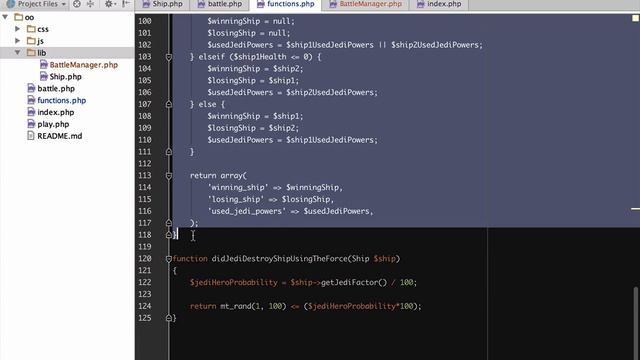
Task: Switch to the battle.php tab
Action: click(x=220, y=4)
